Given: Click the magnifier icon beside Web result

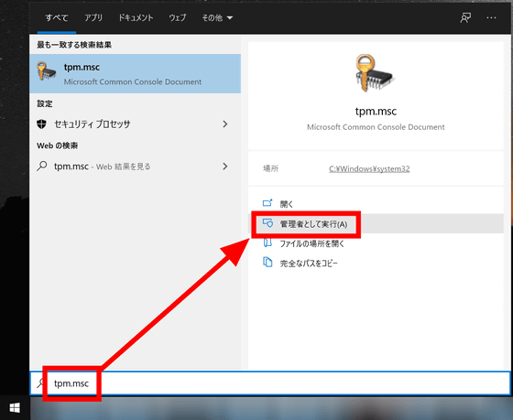Looking at the screenshot, I should (x=41, y=166).
